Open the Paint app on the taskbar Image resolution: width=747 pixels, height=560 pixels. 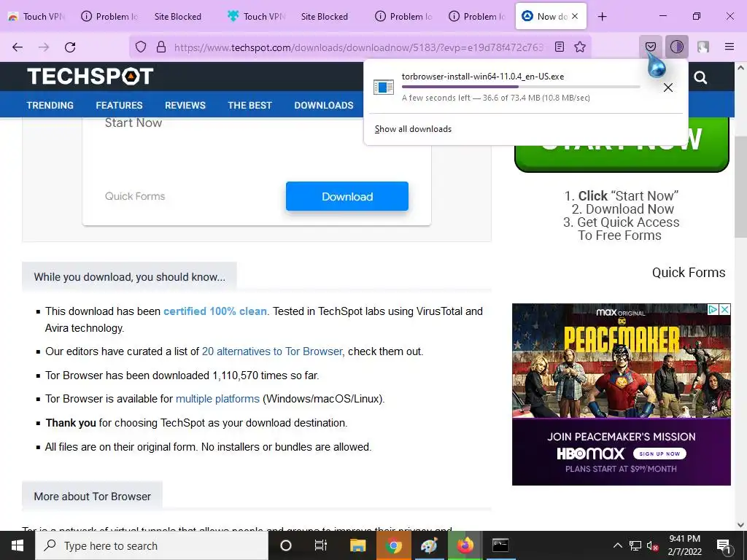pyautogui.click(x=429, y=545)
